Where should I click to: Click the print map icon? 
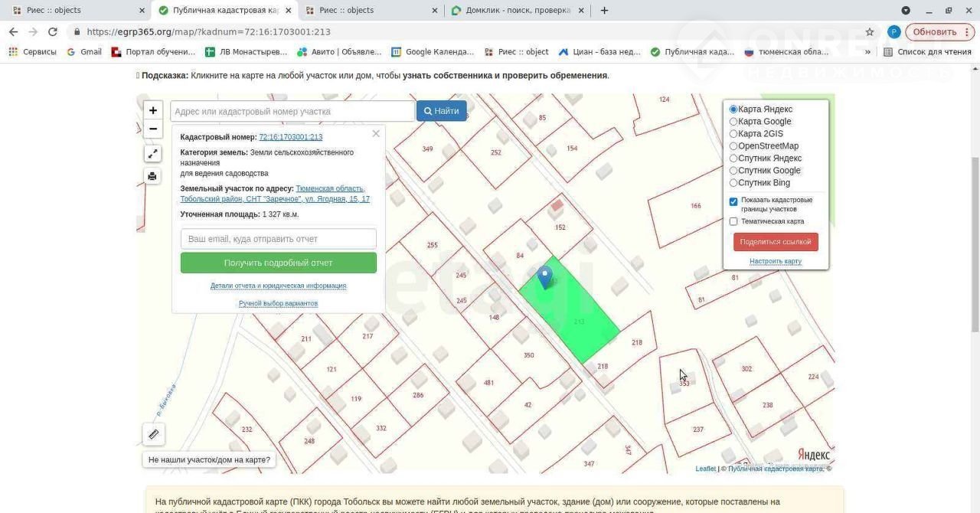coord(152,176)
